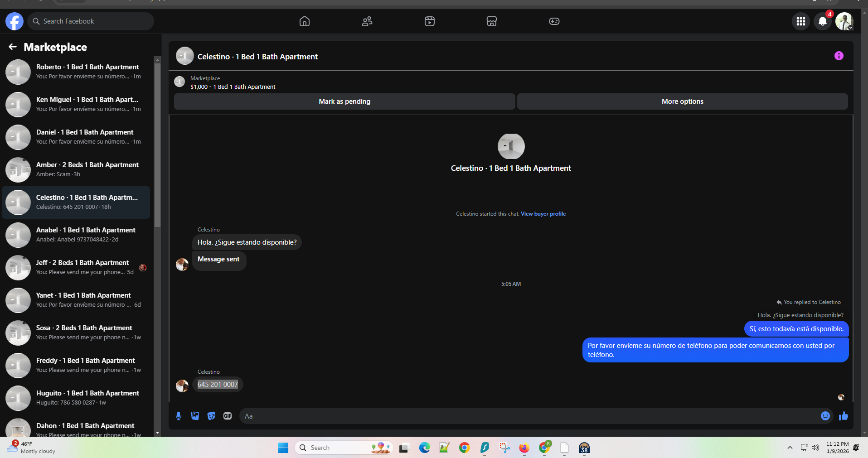The width and height of the screenshot is (868, 458).
Task: Click conversation list scrollbar down arrow
Action: (157, 433)
